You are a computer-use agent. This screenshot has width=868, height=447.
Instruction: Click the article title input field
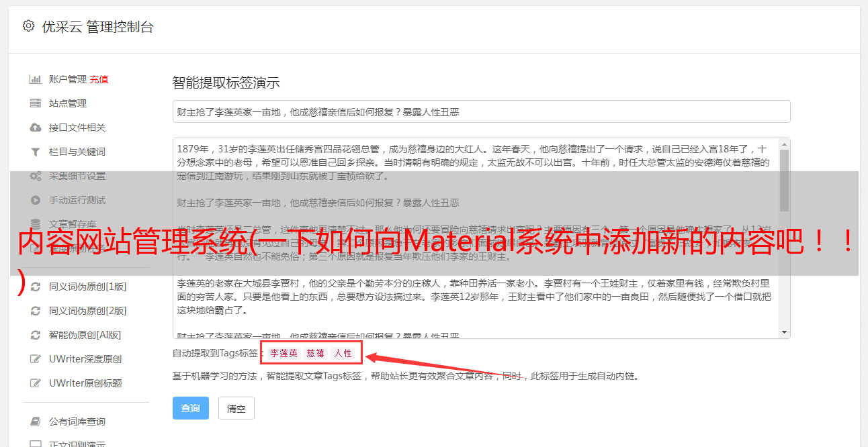point(481,111)
